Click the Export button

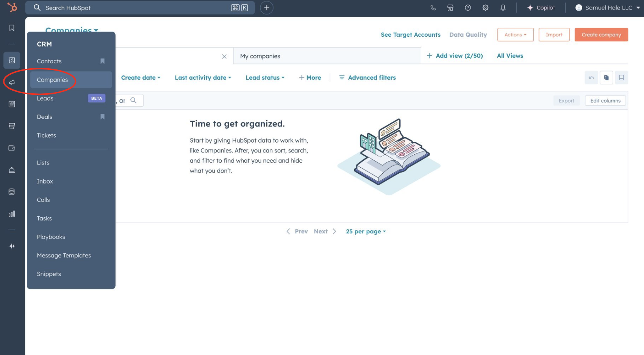pyautogui.click(x=566, y=101)
